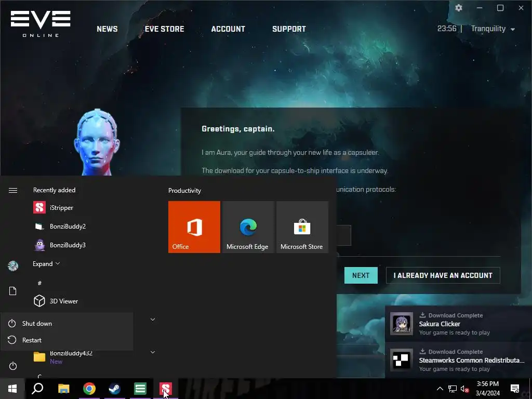Show hidden system tray icons
Image resolution: width=532 pixels, height=399 pixels.
click(x=440, y=389)
